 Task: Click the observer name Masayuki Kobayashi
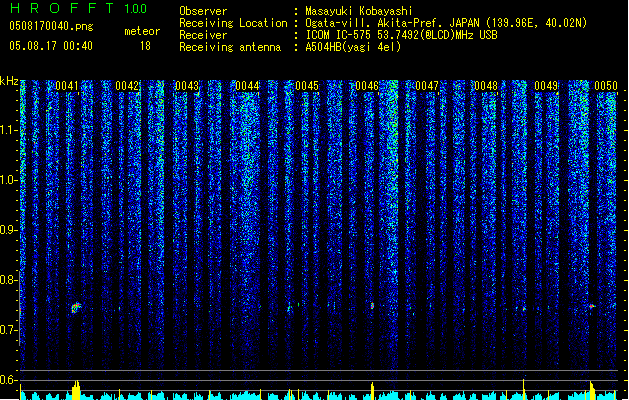coord(359,11)
